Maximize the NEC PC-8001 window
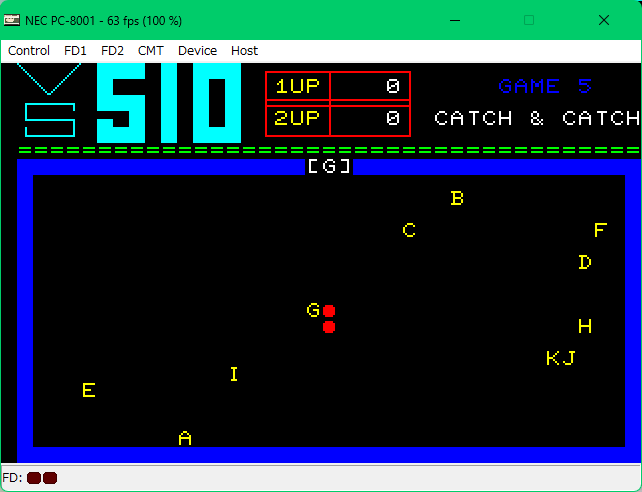 pos(529,19)
